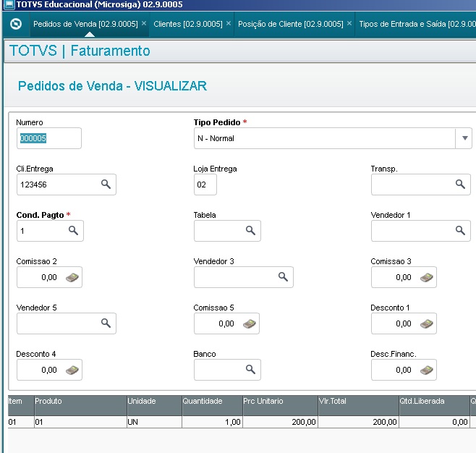Open Vendedor 1 search magnifier
Screen dimensions: 476x453
(460, 230)
